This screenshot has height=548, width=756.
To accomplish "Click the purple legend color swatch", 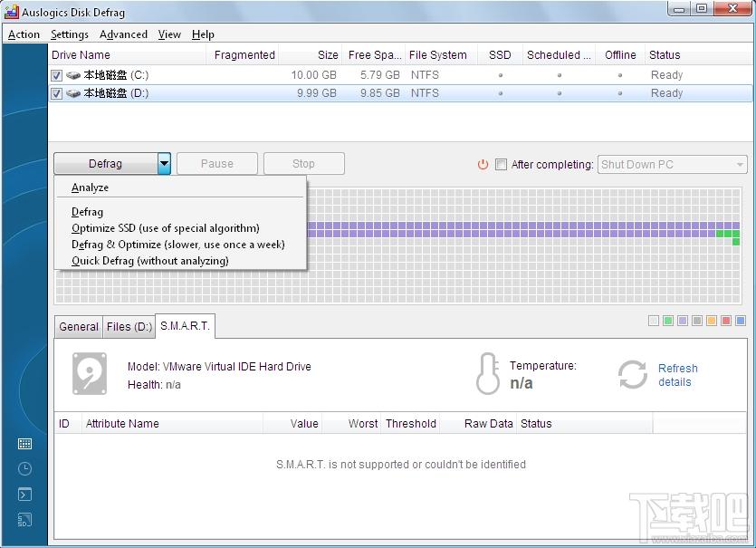I will pos(683,321).
